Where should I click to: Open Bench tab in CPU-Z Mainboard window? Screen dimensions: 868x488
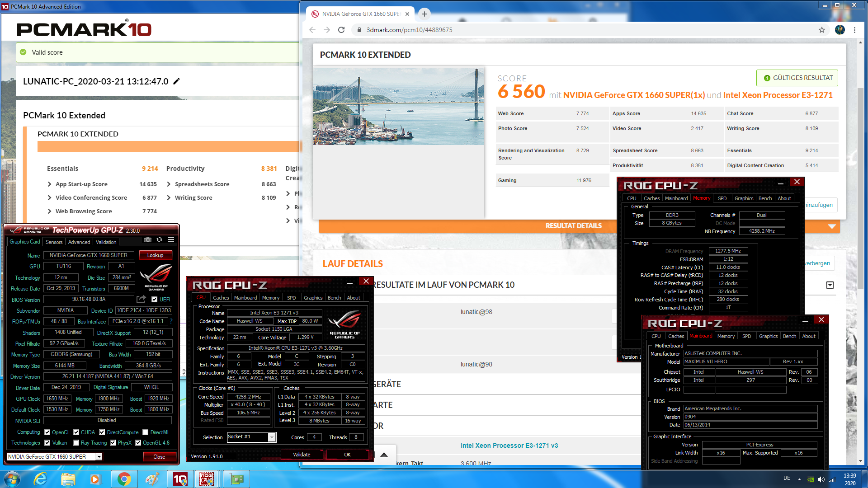(x=789, y=336)
